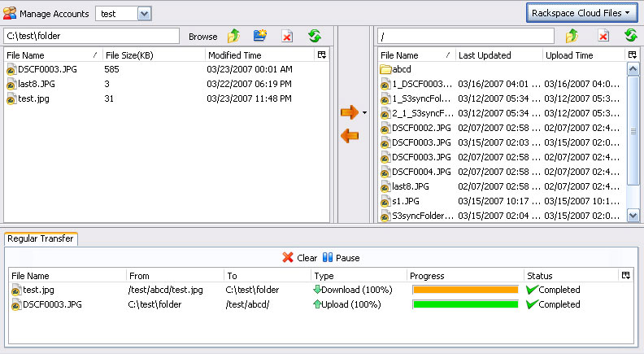
Task: Click Clear transfers button
Action: [300, 258]
